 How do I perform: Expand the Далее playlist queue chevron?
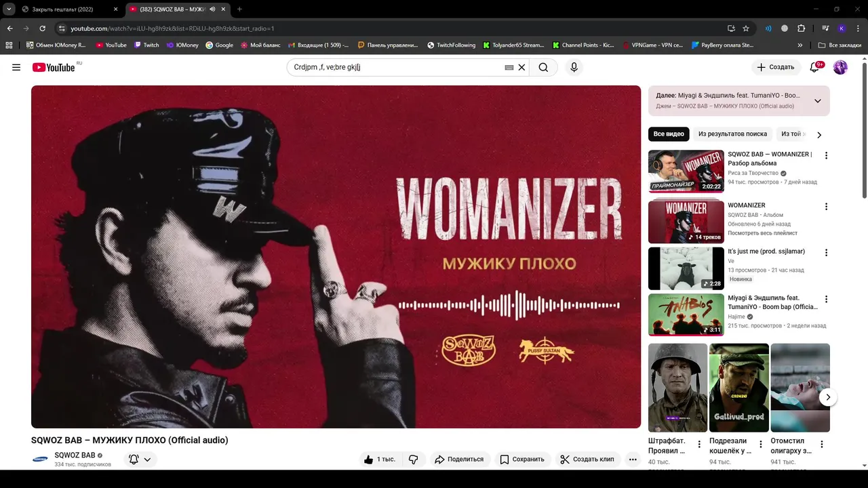pos(817,101)
